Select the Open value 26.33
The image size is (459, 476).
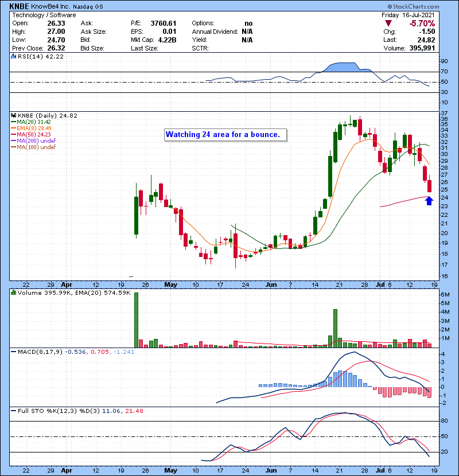coord(56,24)
